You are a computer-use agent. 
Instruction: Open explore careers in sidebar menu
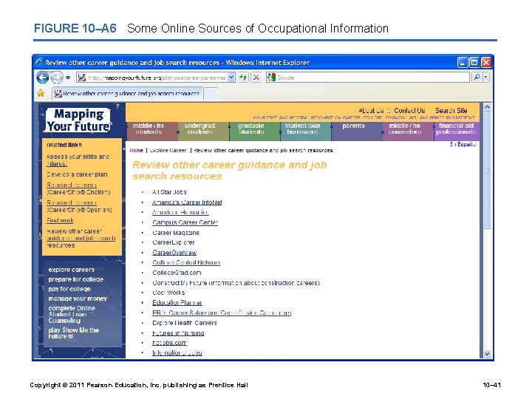point(71,270)
